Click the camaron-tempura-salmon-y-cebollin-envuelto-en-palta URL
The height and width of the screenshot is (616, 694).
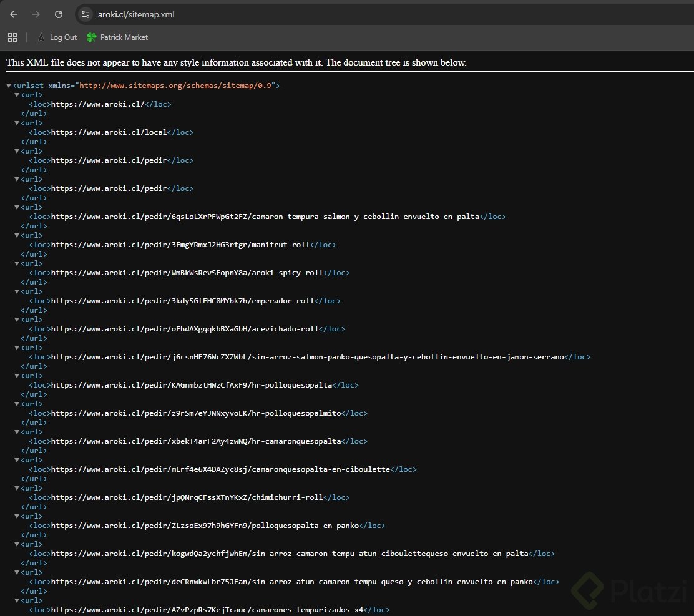tap(265, 217)
